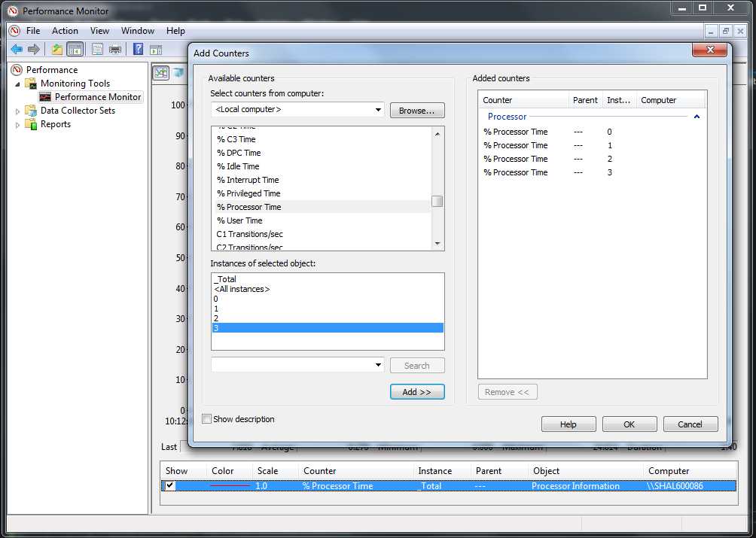Open the File menu

pyautogui.click(x=33, y=31)
